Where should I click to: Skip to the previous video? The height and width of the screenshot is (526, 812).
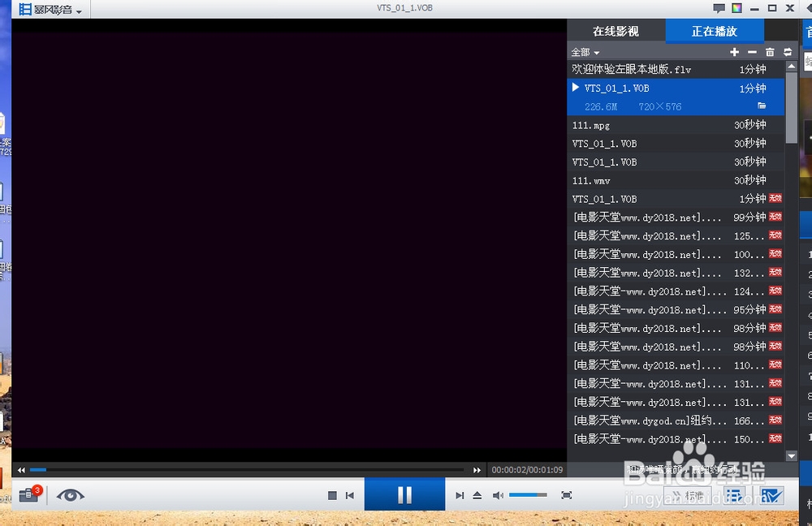350,495
